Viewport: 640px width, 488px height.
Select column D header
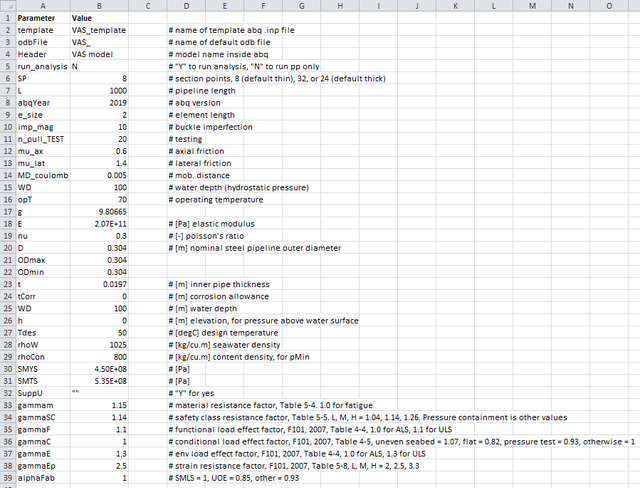(186, 6)
